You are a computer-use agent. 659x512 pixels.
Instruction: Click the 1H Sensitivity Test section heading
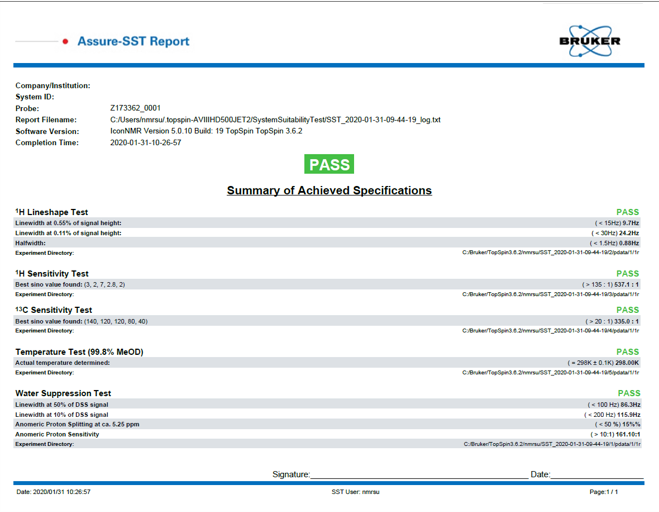coord(52,273)
